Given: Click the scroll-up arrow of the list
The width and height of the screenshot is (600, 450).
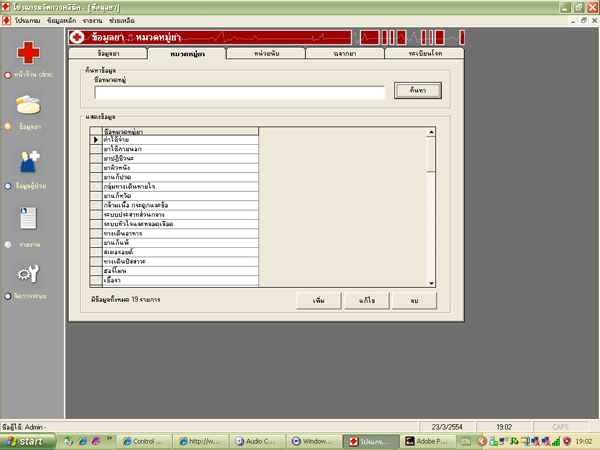Looking at the screenshot, I should click(431, 130).
